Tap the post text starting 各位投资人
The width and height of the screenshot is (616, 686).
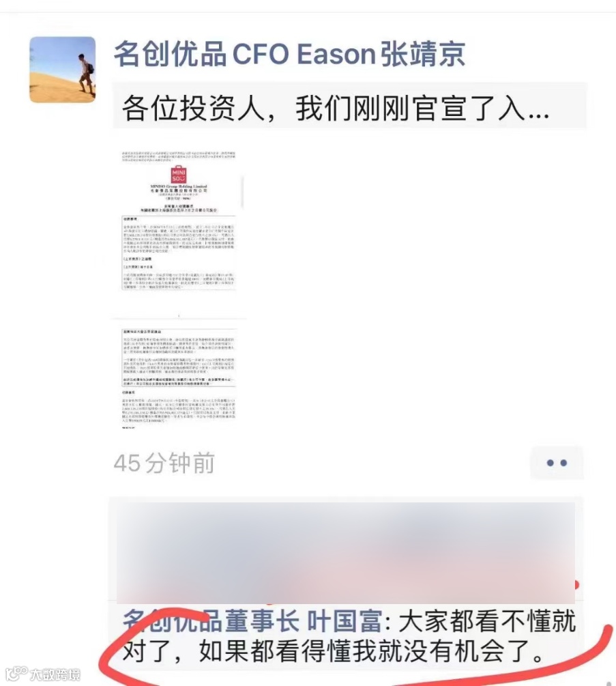coord(336,108)
